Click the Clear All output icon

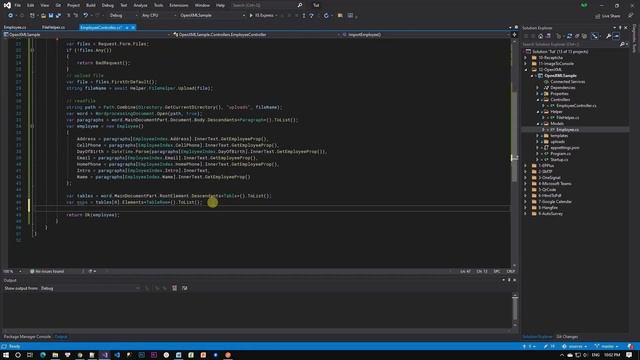point(174,288)
